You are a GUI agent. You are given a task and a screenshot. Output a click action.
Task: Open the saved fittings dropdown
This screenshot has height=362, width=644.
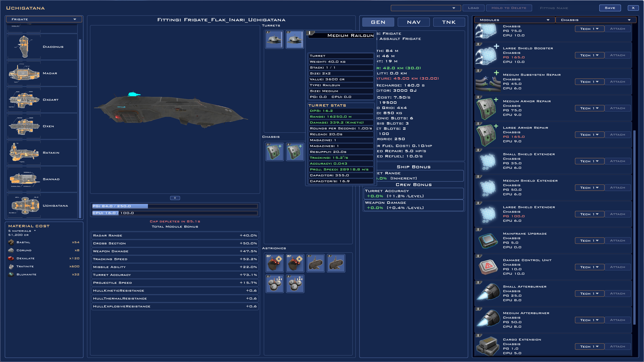pyautogui.click(x=426, y=8)
